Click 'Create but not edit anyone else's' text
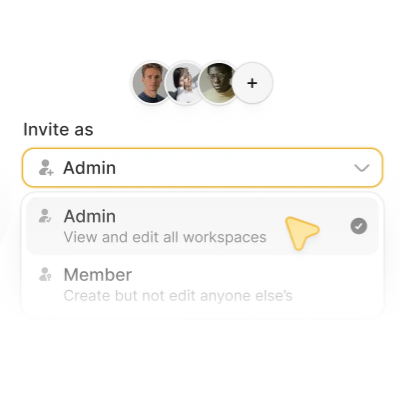This screenshot has height=410, width=400. coord(178,296)
